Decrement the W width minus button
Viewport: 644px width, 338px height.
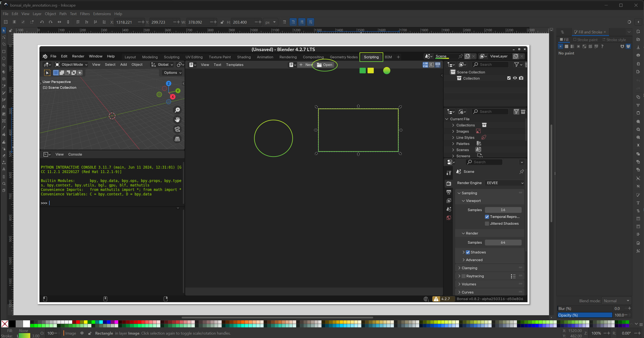(212, 22)
